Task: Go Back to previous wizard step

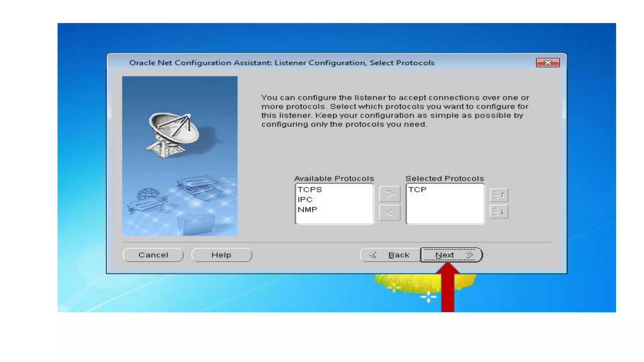Action: (390, 255)
